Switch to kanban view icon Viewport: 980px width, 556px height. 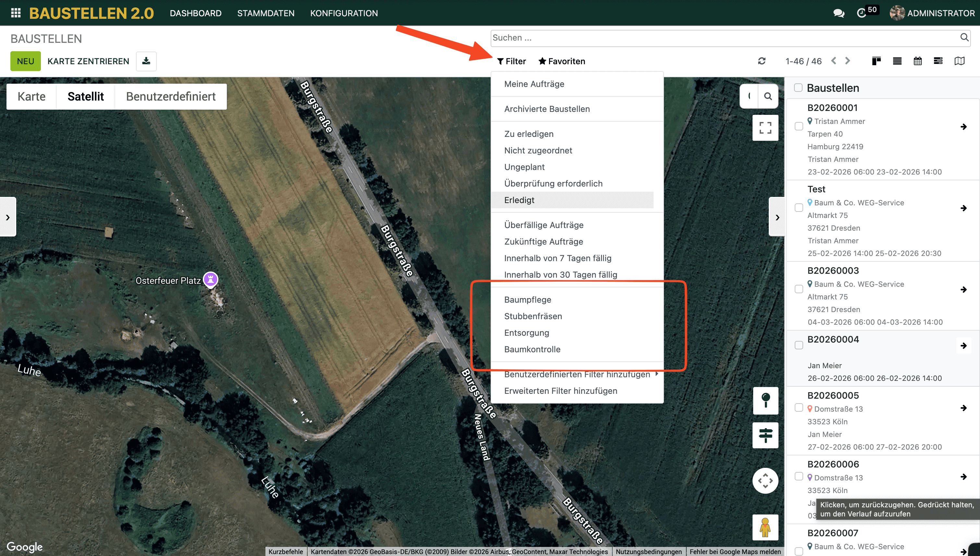click(876, 61)
